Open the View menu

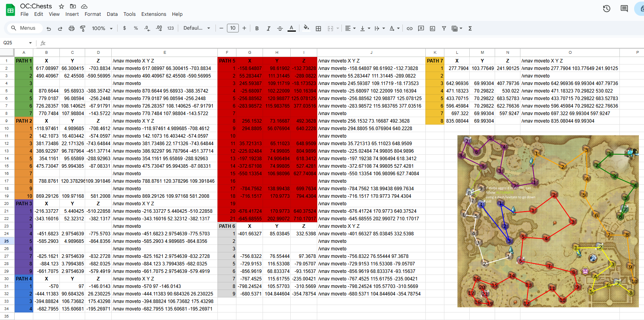54,14
